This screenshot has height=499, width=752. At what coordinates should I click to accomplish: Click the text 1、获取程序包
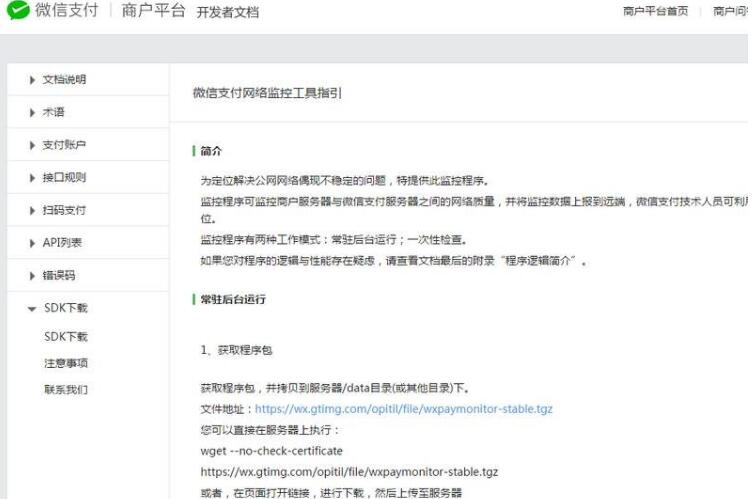236,350
